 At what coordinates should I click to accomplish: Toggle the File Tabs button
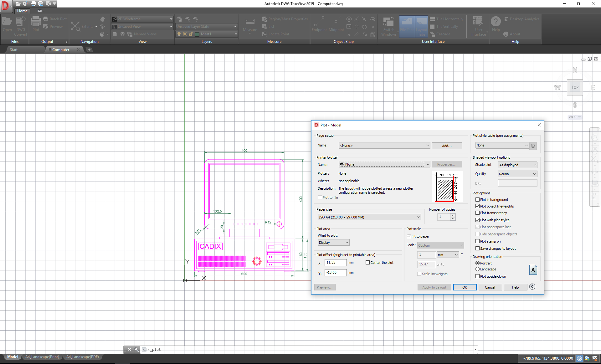[407, 26]
